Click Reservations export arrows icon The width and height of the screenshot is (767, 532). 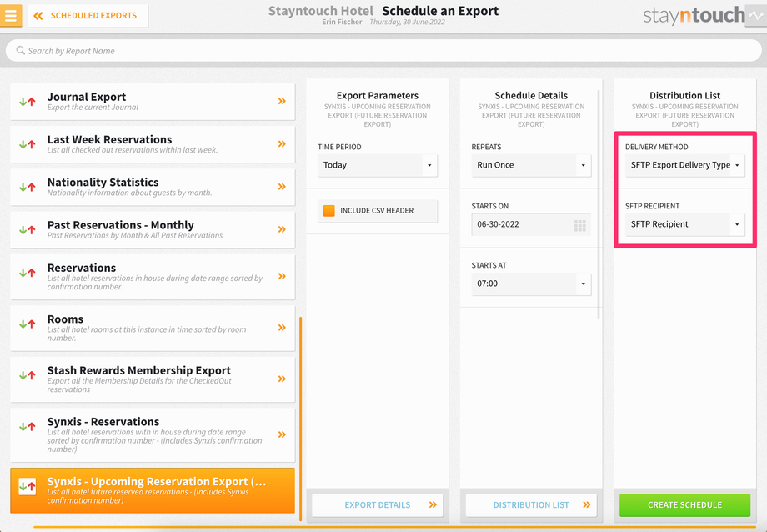(x=28, y=273)
